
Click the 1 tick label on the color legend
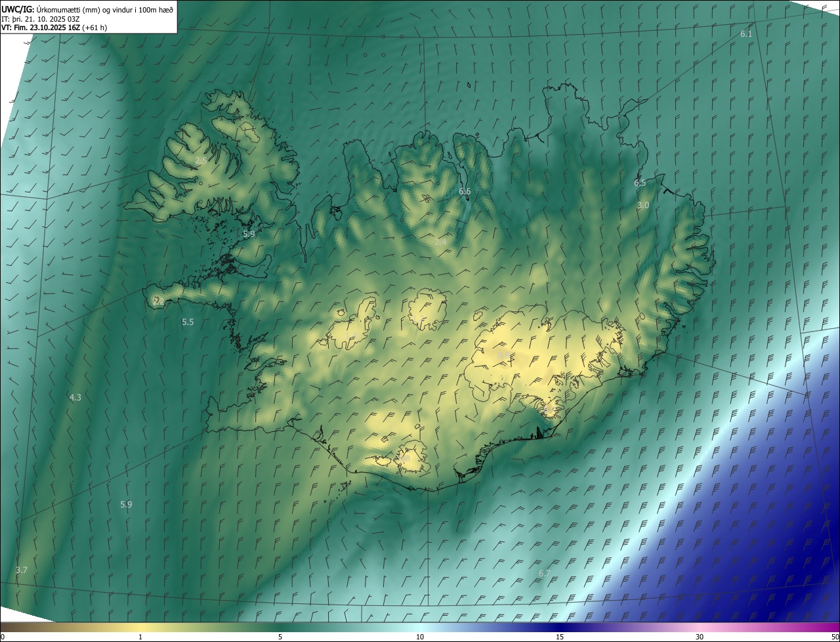coord(140,637)
